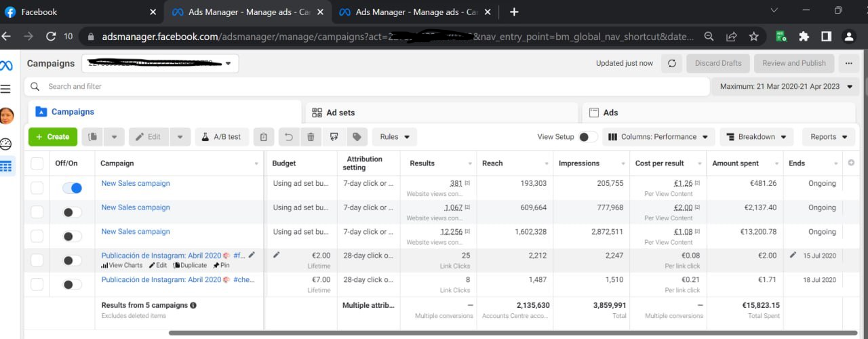
Task: Click the browser address bar URL
Action: tap(397, 37)
